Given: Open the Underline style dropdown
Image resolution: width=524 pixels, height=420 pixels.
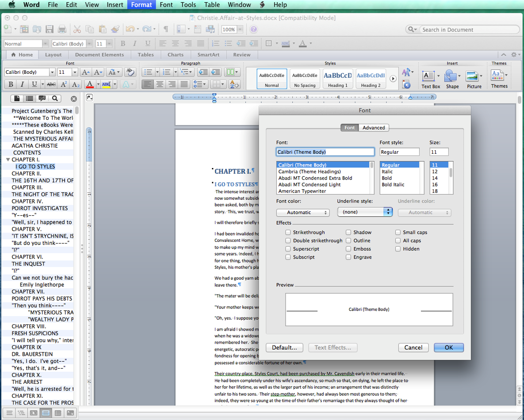Looking at the screenshot, I should point(365,212).
